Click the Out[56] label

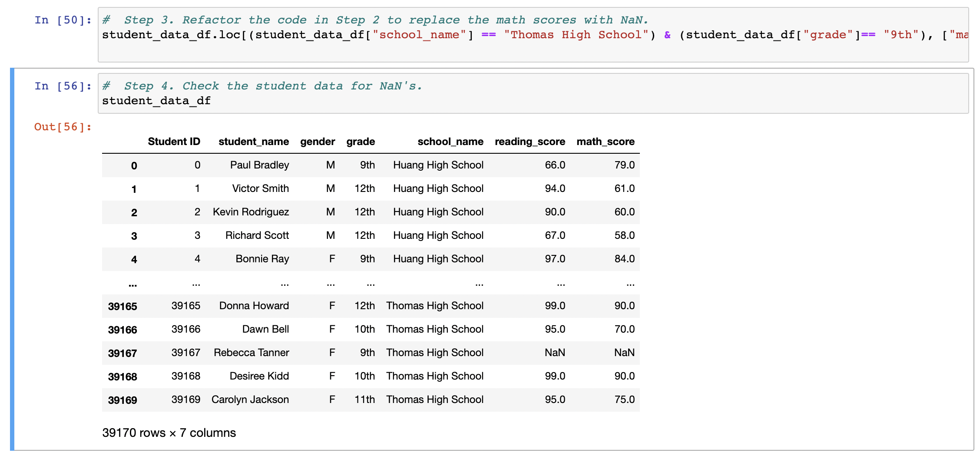point(62,126)
